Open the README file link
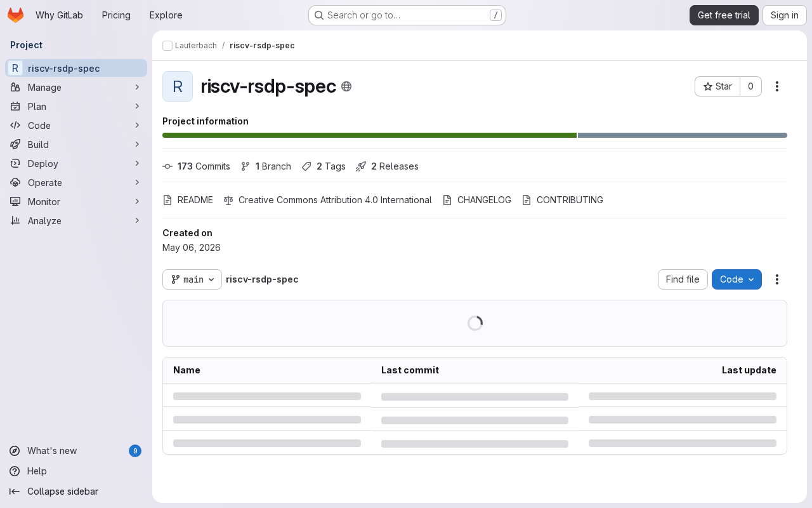 188,200
